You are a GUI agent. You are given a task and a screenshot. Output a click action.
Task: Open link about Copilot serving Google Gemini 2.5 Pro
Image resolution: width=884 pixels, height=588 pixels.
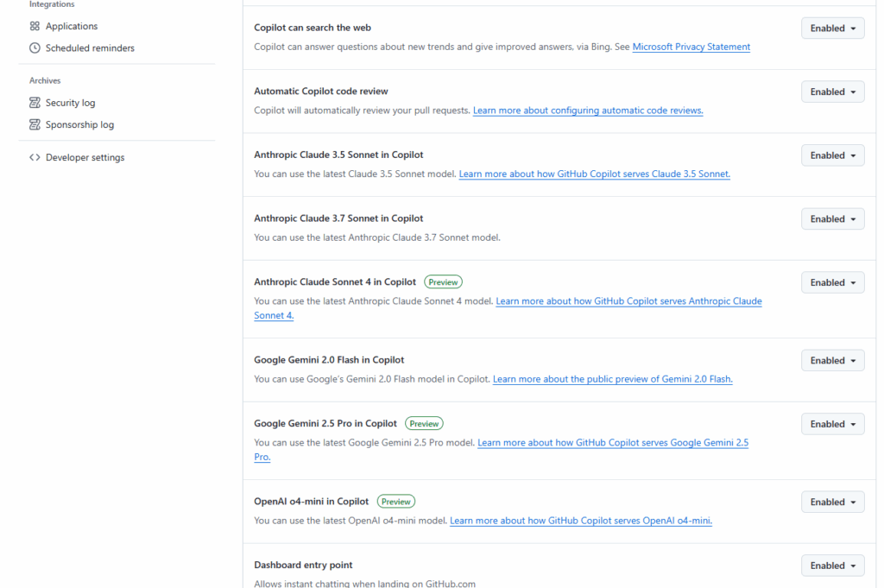coord(613,443)
